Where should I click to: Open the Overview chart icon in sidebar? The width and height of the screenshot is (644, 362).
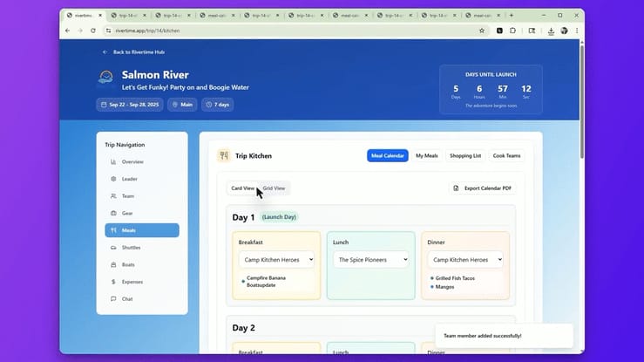113,161
